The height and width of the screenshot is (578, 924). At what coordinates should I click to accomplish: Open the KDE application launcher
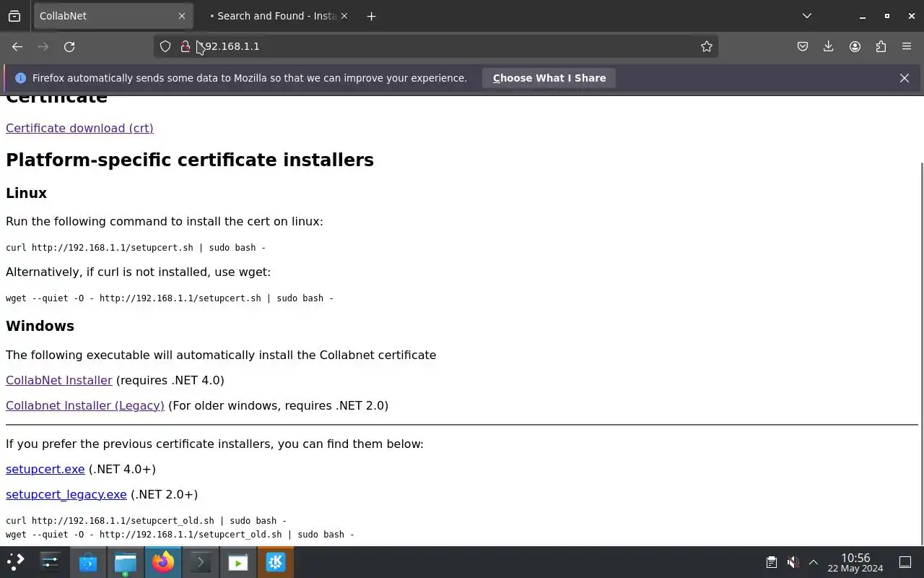click(16, 562)
